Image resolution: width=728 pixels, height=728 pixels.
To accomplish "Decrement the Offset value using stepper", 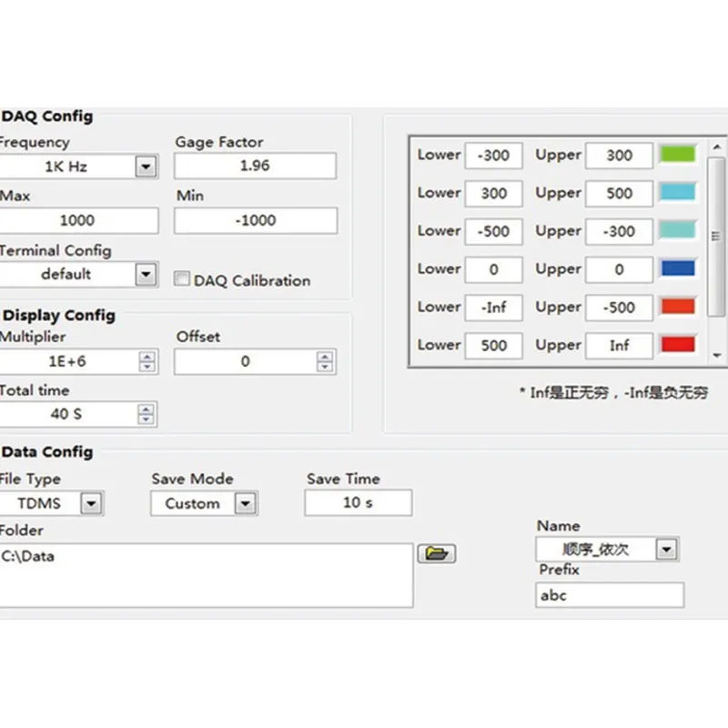I will [x=325, y=366].
